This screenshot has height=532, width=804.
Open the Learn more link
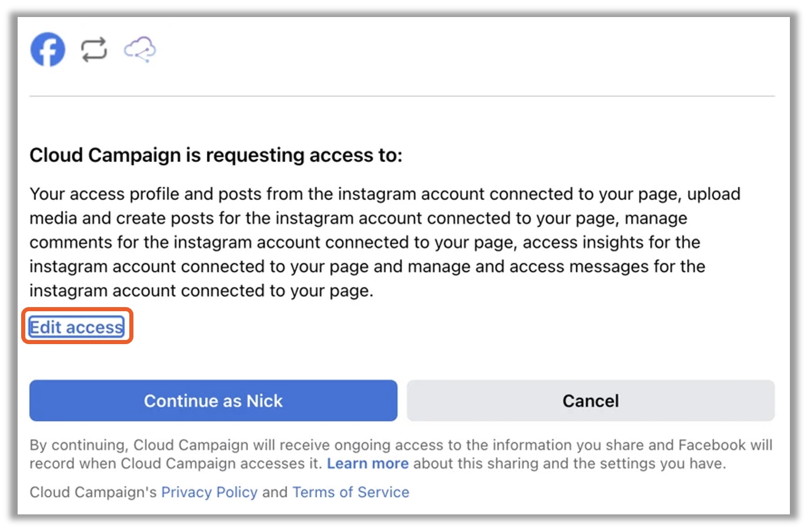[x=368, y=463]
